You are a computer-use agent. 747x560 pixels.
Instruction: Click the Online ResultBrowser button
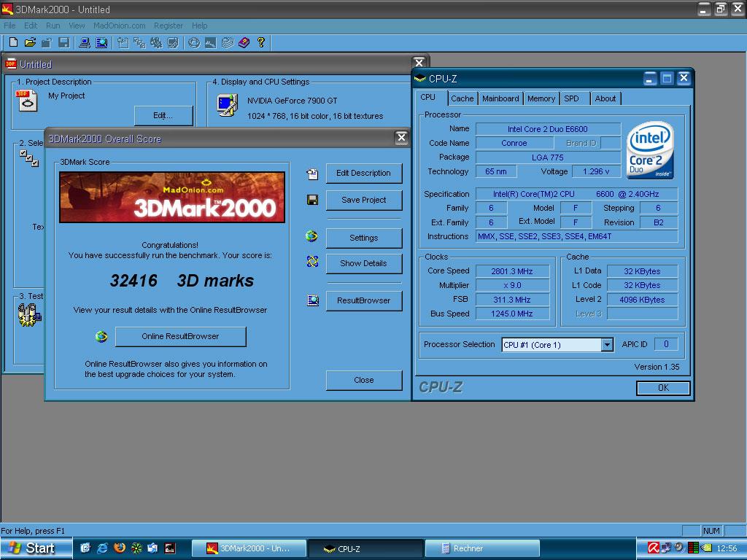click(x=181, y=336)
